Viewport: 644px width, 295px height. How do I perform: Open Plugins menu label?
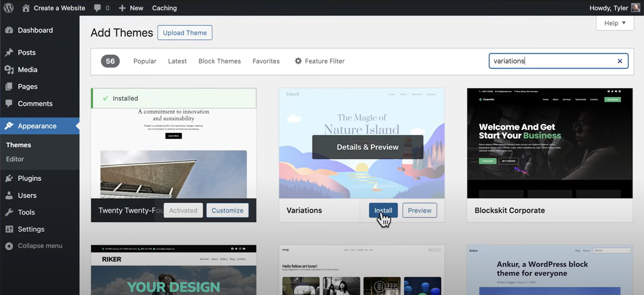[30, 178]
